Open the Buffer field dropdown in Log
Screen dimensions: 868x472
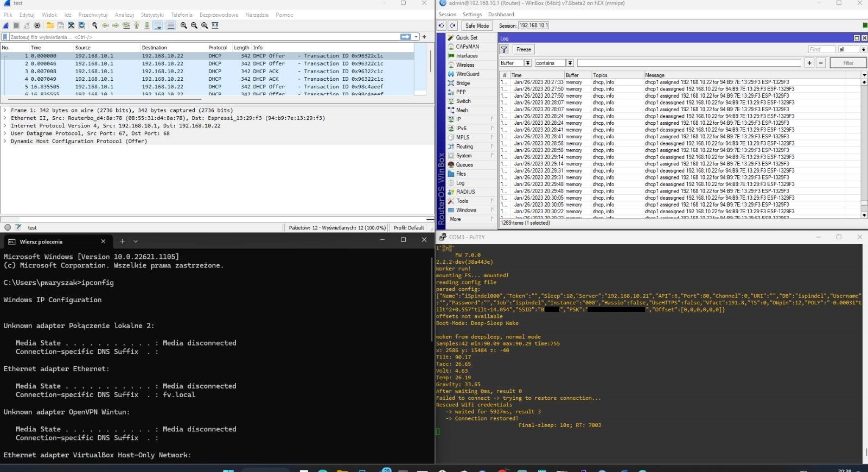tap(527, 63)
